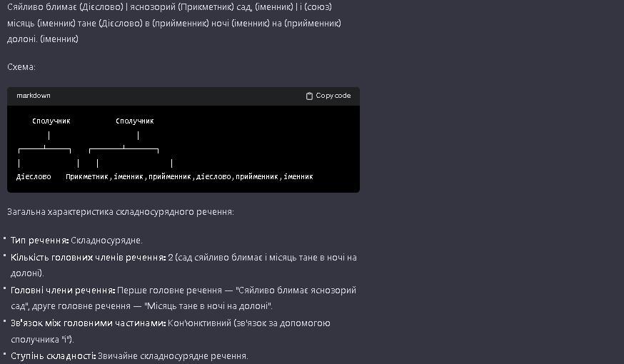This screenshot has height=364, width=624.
Task: Click the 'Загальна характеристика складносурядного речення:' line
Action: click(121, 212)
